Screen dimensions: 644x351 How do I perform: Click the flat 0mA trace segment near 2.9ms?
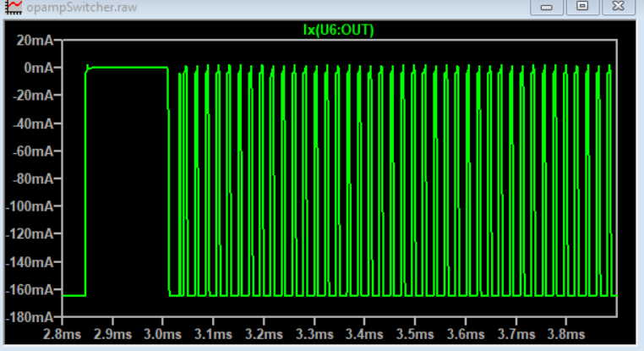[x=127, y=68]
